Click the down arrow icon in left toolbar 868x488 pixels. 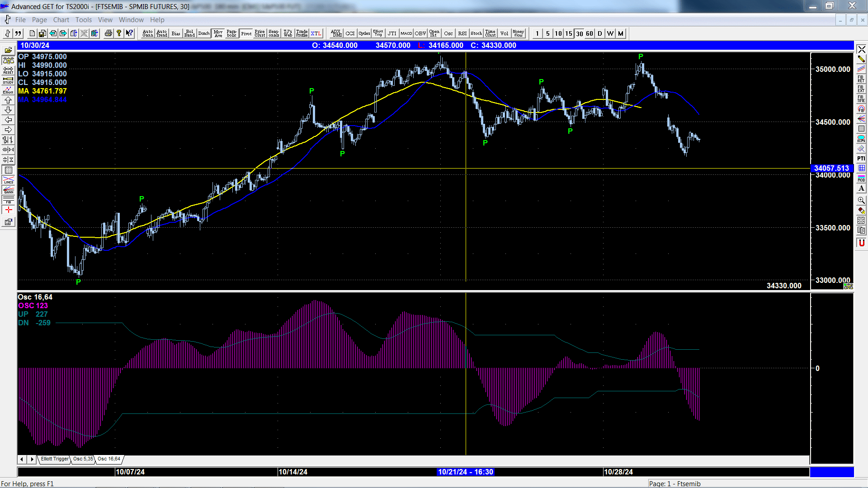[8, 110]
